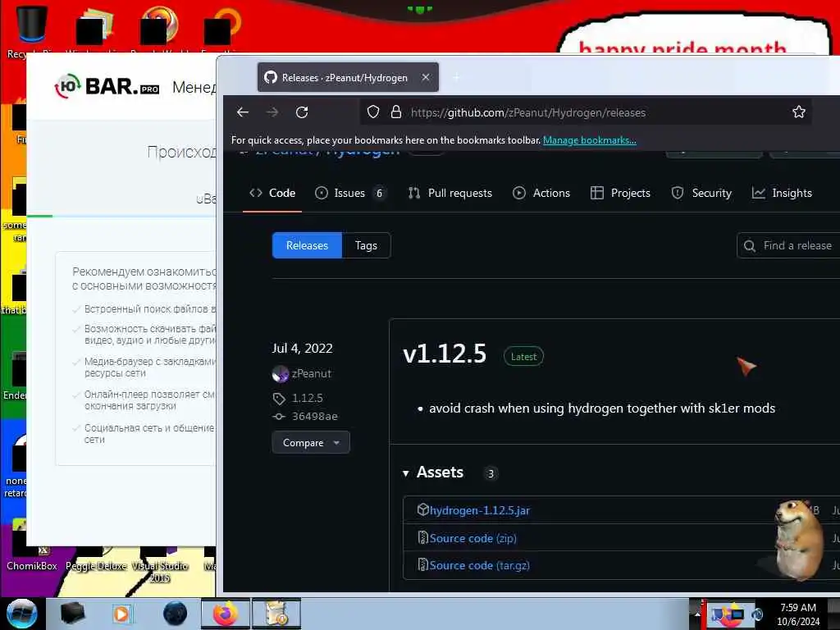This screenshot has height=630, width=840.
Task: Expand the Compare dropdown
Action: point(311,442)
